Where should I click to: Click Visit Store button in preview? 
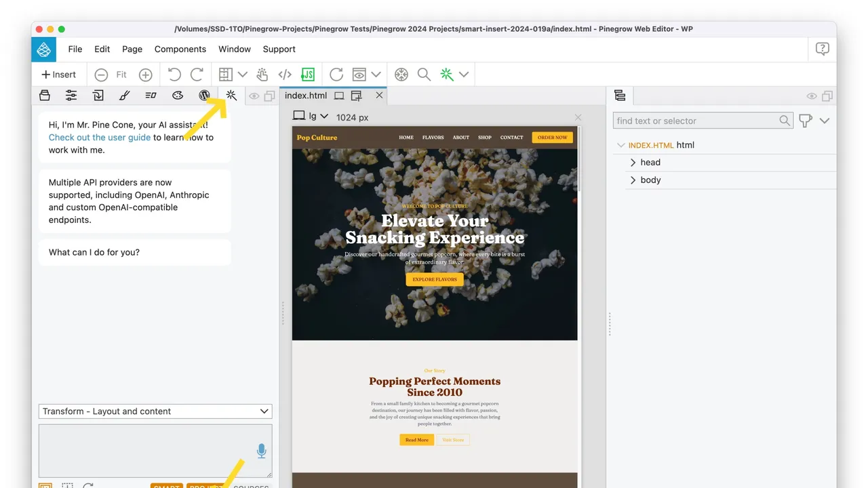[453, 440]
